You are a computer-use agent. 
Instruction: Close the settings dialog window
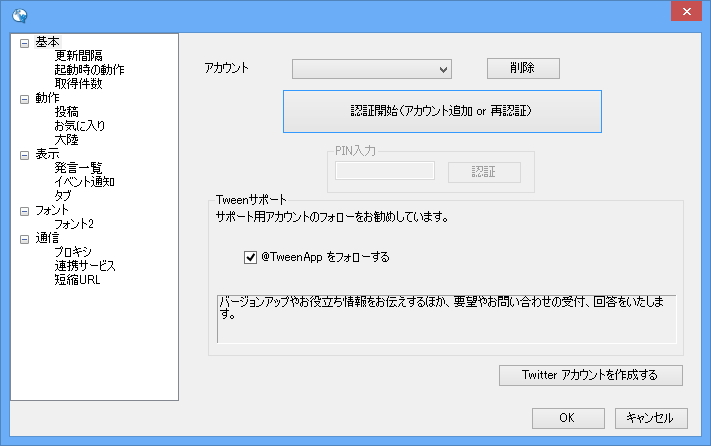click(687, 11)
